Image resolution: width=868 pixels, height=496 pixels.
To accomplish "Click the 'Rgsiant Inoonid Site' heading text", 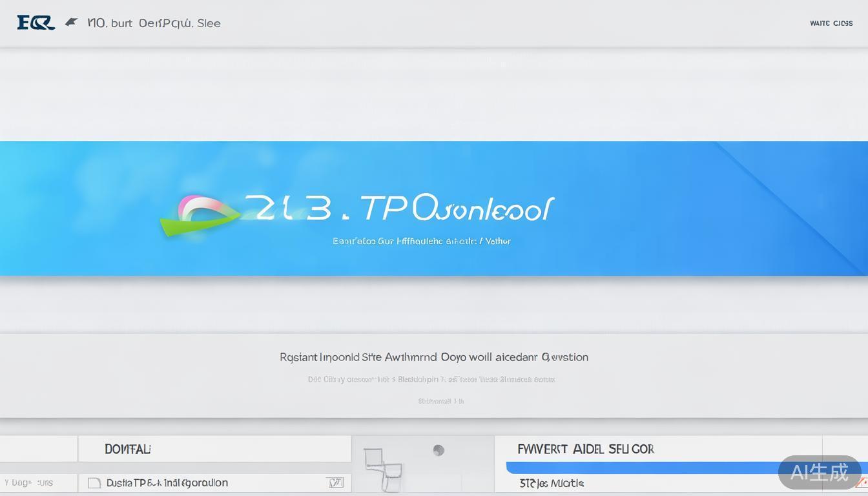I will pos(433,356).
